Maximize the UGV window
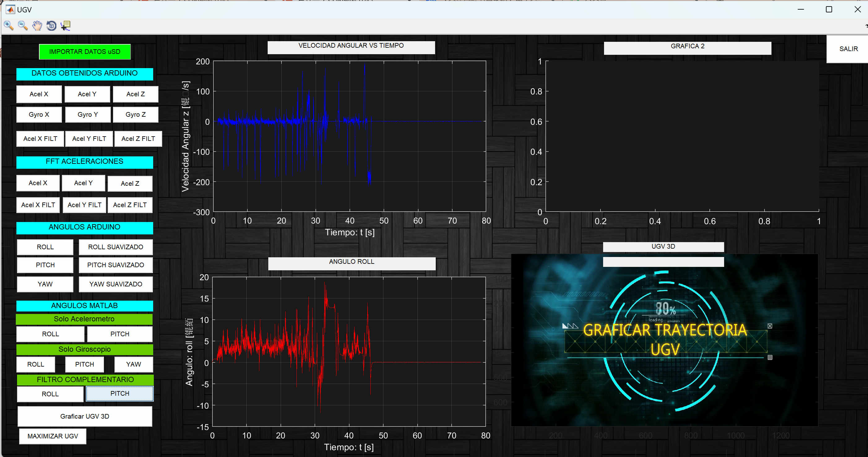Viewport: 868px width, 457px height. coord(829,10)
